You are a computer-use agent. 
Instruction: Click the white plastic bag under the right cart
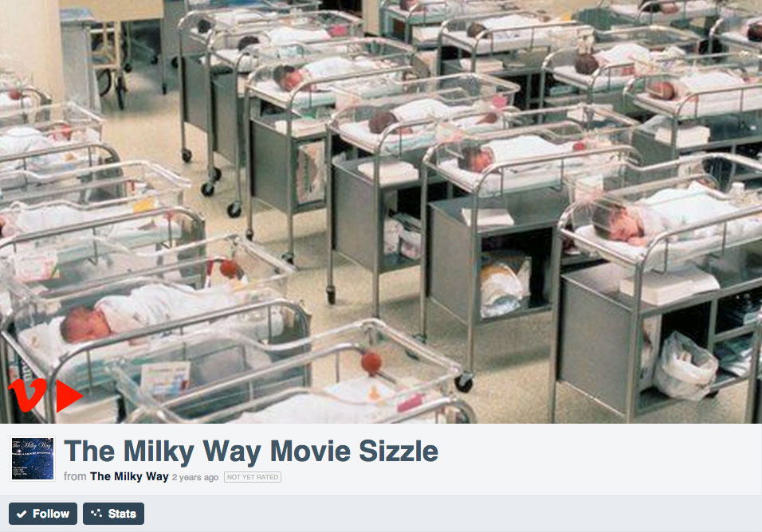[684, 366]
